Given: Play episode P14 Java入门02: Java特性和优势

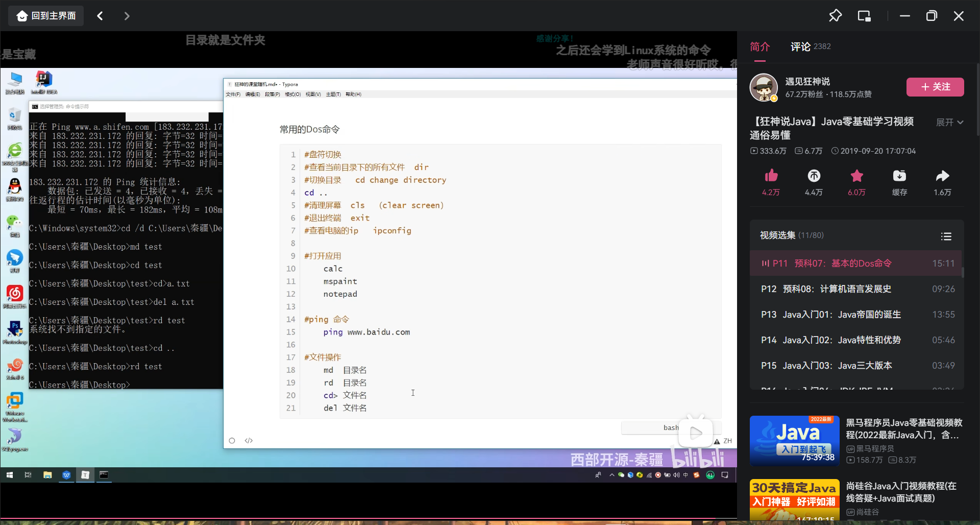Looking at the screenshot, I should (855, 340).
